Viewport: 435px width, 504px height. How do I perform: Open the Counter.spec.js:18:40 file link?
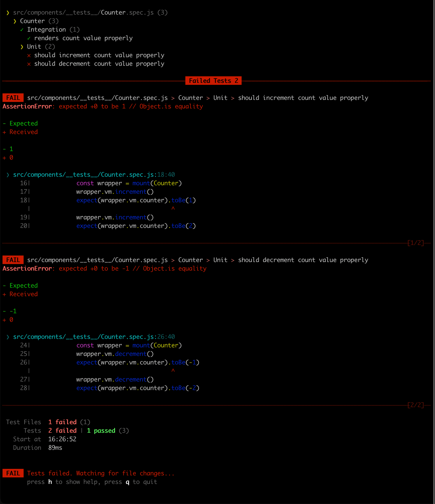(x=94, y=175)
